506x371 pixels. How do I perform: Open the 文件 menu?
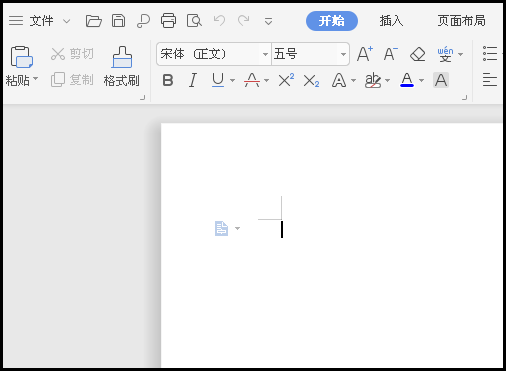pyautogui.click(x=41, y=21)
